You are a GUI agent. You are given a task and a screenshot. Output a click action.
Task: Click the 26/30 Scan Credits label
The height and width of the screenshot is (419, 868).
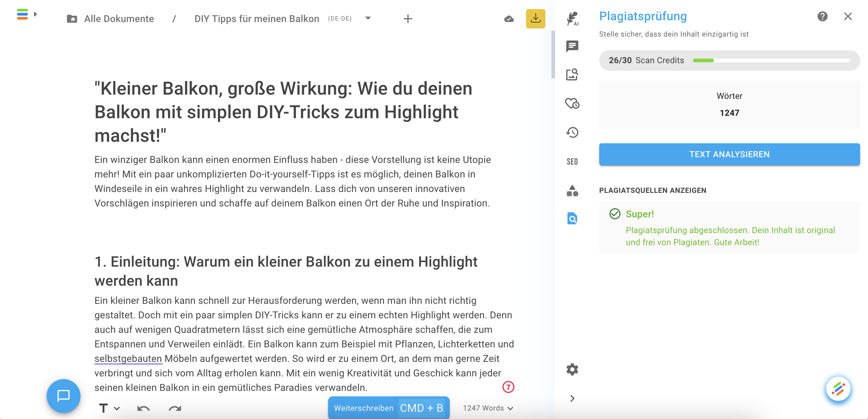pyautogui.click(x=646, y=60)
